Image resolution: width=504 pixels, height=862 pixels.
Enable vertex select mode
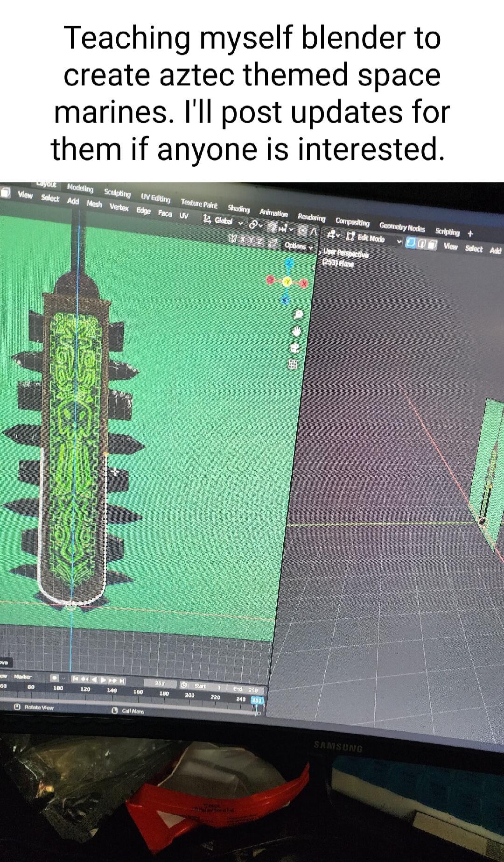point(411,243)
